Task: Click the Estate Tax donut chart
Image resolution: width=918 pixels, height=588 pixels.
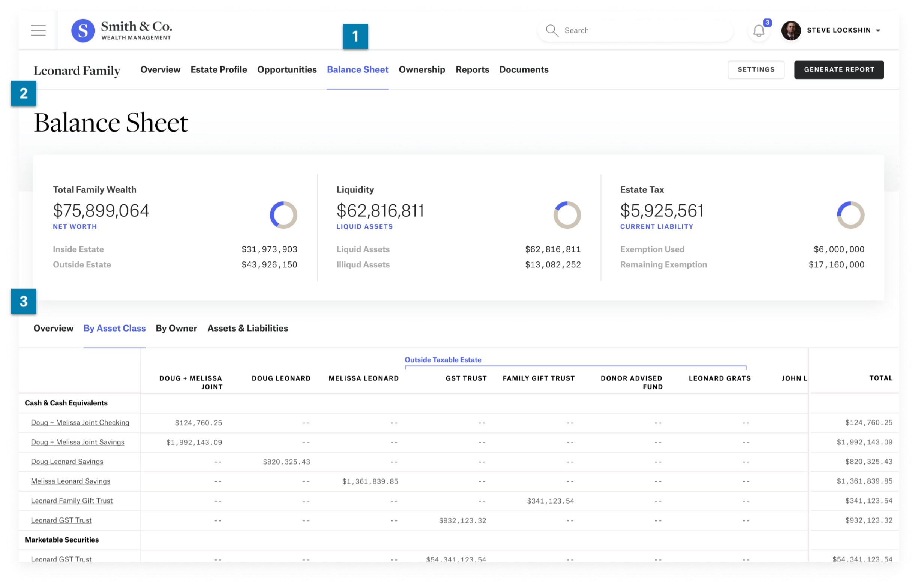Action: (850, 215)
